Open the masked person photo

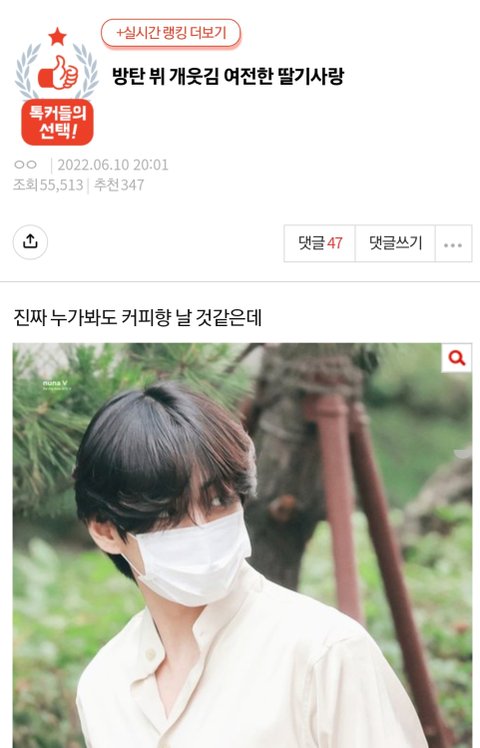click(x=242, y=545)
